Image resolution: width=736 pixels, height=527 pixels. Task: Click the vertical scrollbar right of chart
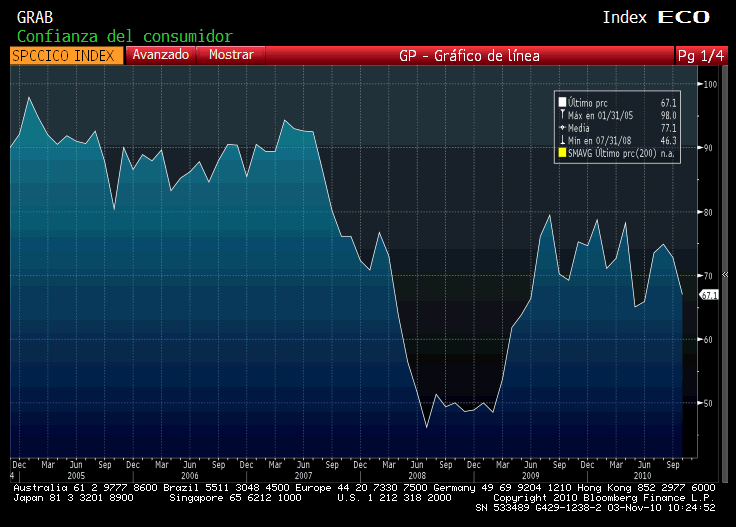pos(725,275)
